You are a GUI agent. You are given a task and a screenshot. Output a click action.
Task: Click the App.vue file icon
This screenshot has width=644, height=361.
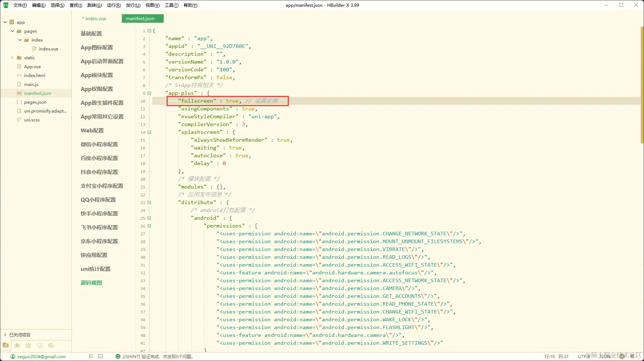pos(19,67)
